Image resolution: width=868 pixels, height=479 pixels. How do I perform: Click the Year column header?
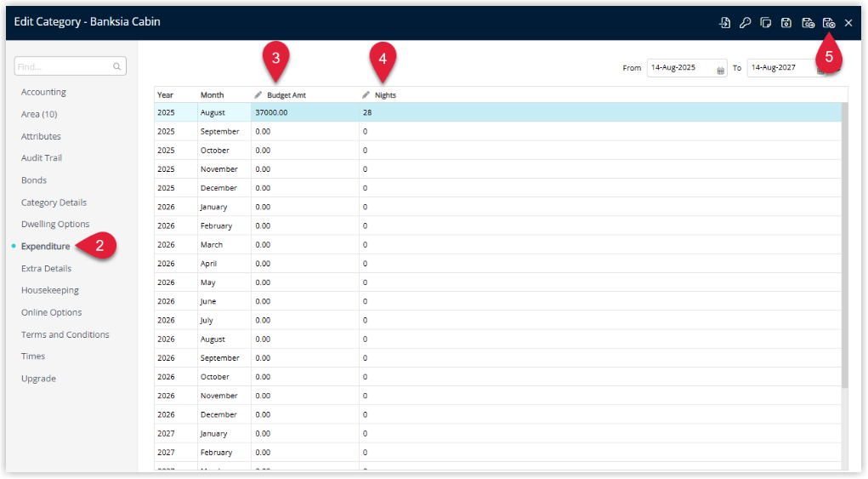point(175,94)
